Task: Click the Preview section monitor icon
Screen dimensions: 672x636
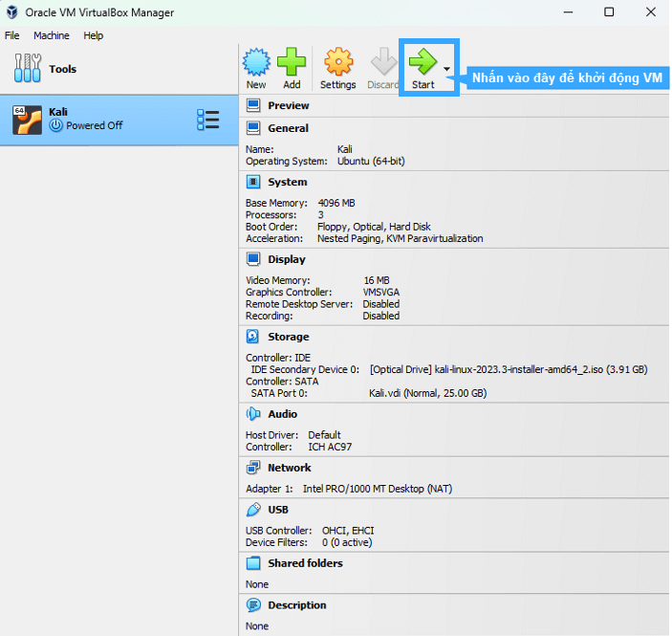Action: coord(253,105)
